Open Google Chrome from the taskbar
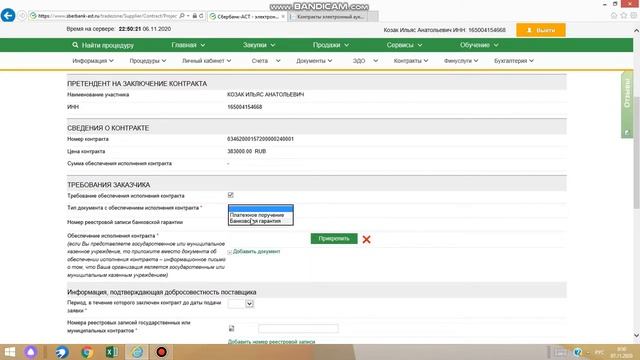This screenshot has width=640, height=360. pyautogui.click(x=87, y=352)
